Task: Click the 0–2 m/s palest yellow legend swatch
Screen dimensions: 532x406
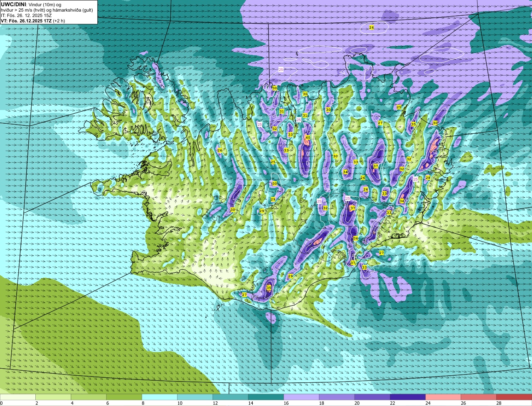Action: coord(18,397)
